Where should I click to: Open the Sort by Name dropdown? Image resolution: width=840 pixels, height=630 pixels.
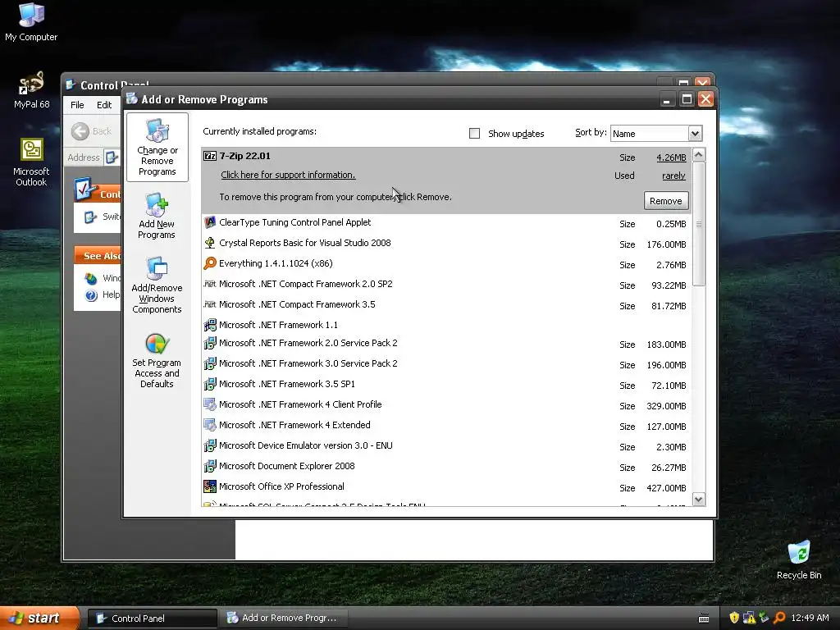click(695, 134)
